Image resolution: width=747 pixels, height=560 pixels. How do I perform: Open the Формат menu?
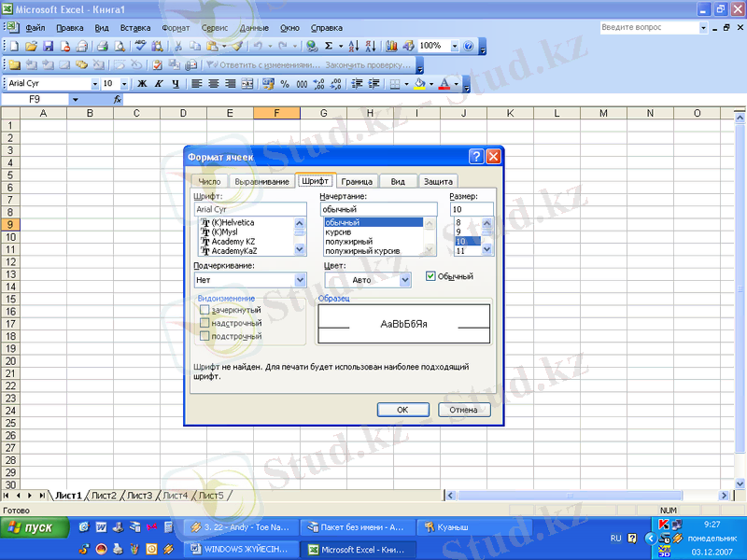[x=176, y=28]
